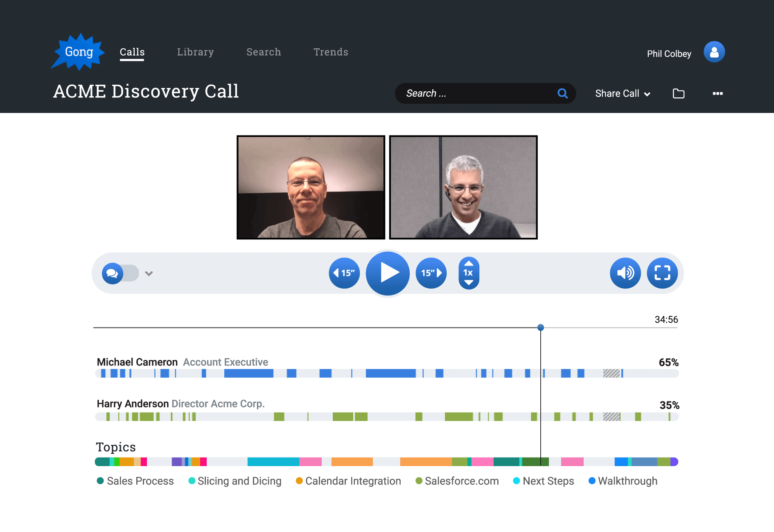Click the playhead handle on the timeline
This screenshot has width=774, height=532.
541,327
